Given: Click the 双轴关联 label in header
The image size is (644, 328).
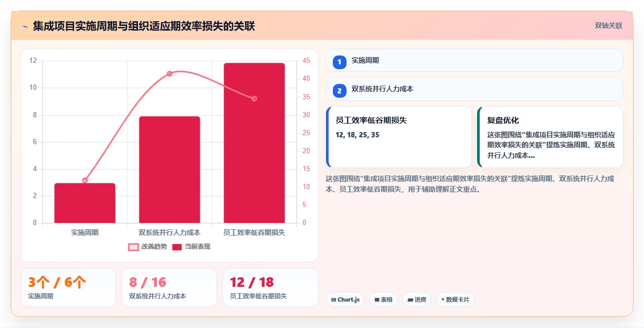Looking at the screenshot, I should click(608, 26).
